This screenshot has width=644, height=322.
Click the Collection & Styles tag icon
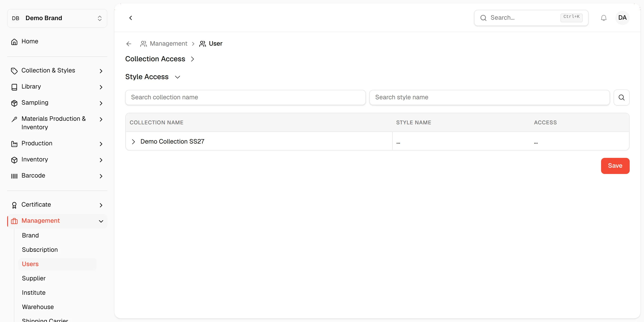pos(14,71)
